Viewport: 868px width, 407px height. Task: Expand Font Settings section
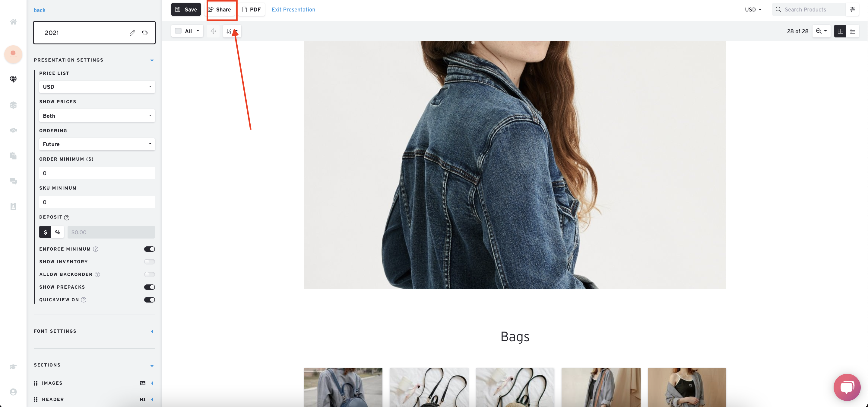152,332
